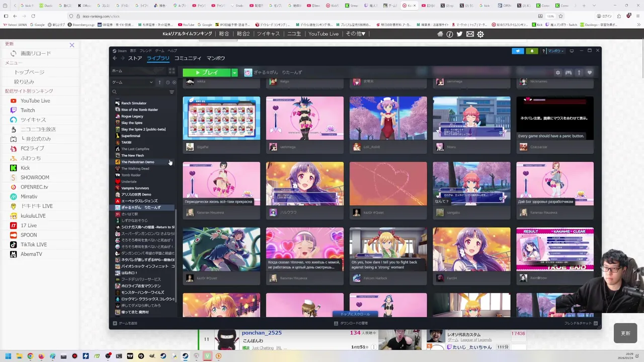Open Twitch in the ranking sidebar

pos(28,110)
